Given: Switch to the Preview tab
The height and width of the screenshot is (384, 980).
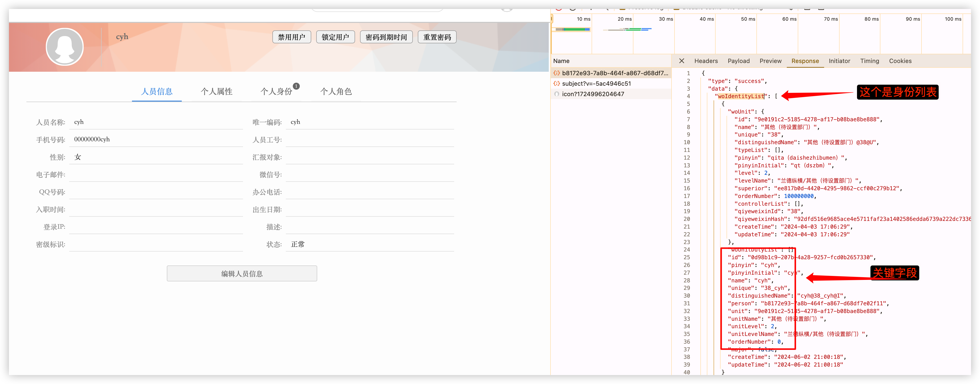Looking at the screenshot, I should pos(770,61).
